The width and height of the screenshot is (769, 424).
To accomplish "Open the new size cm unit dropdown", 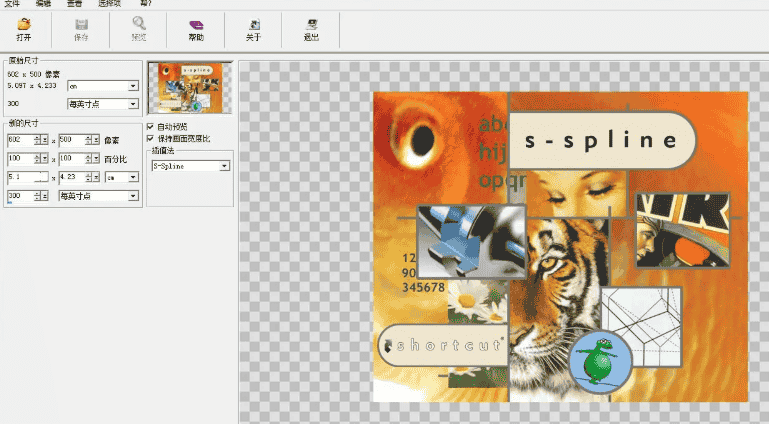I will tap(133, 177).
